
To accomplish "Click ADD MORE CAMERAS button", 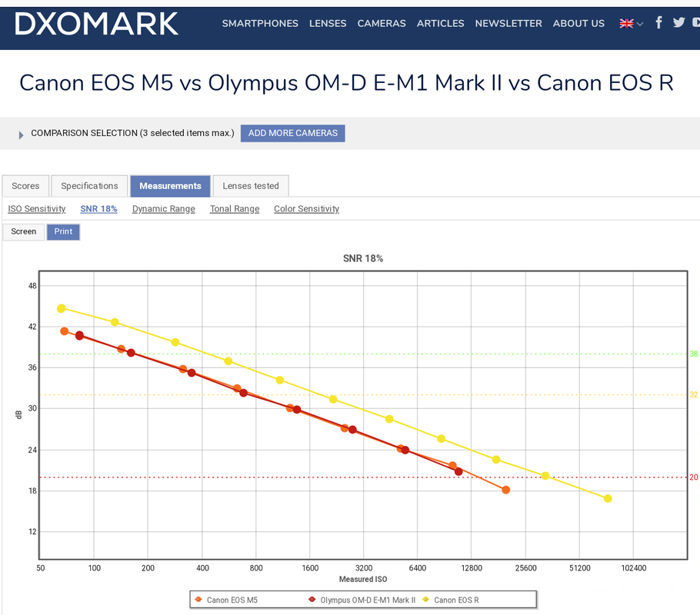I will pyautogui.click(x=293, y=133).
